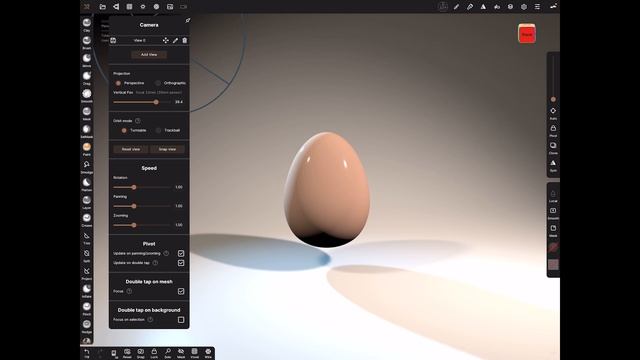Open the Camera menu in top bar
This screenshot has width=640, height=360.
click(183, 7)
